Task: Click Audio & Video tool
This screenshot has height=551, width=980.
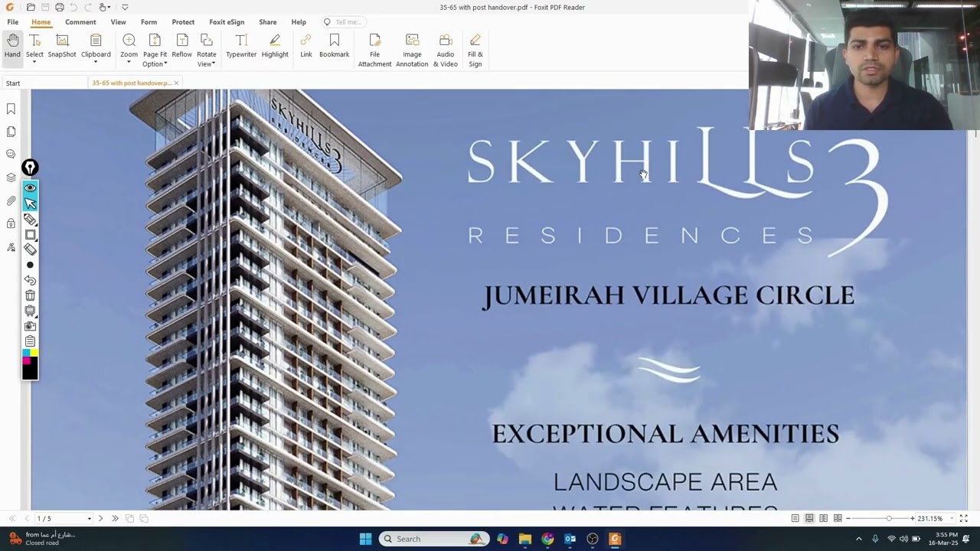Action: [446, 51]
